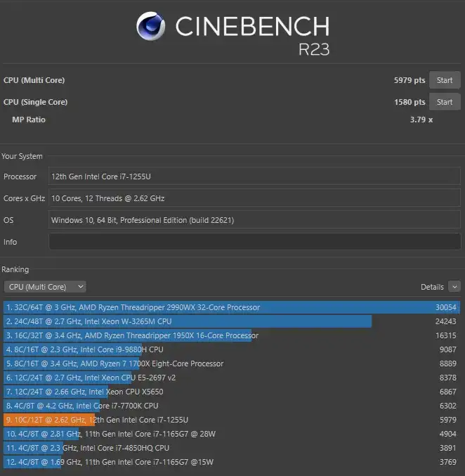This screenshot has width=465, height=476.
Task: Select the Threadripper 2990WX ranking entry
Action: (x=232, y=307)
